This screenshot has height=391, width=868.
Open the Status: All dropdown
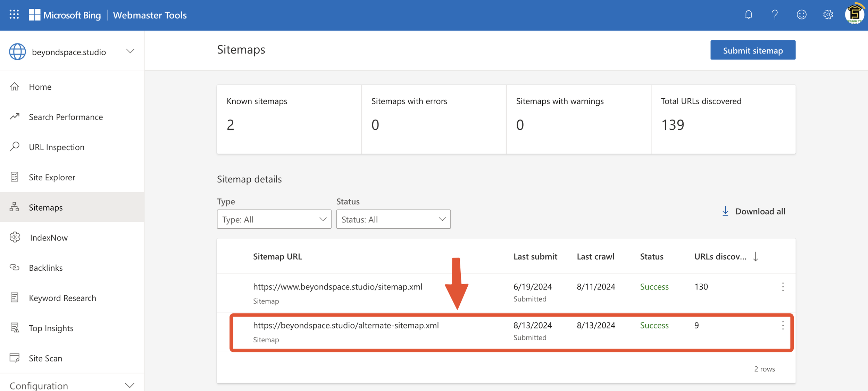(x=393, y=219)
